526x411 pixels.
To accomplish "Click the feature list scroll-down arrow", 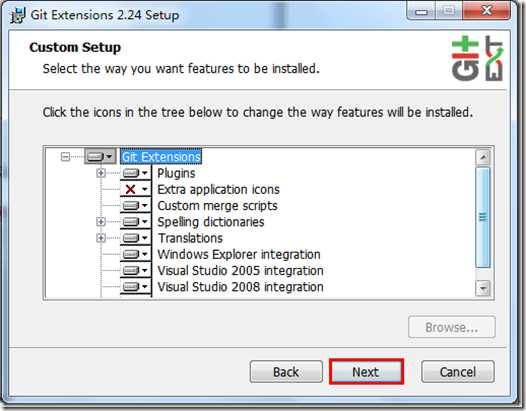I will (483, 288).
